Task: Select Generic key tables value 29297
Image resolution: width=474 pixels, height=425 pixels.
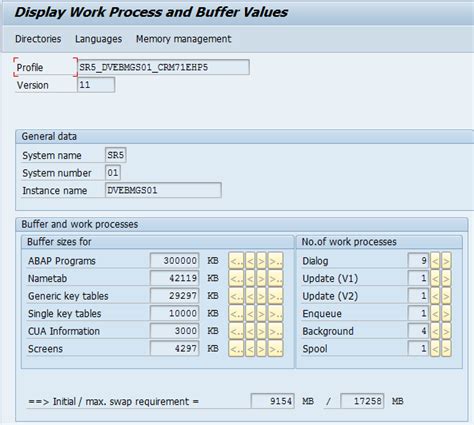Action: pyautogui.click(x=175, y=296)
